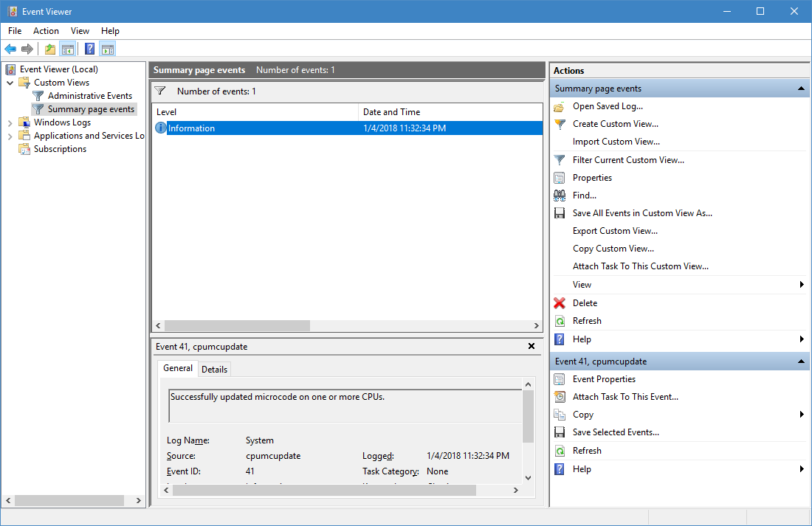812x526 pixels.
Task: Click the event details vertical scrollbar thumb
Action: click(x=528, y=417)
